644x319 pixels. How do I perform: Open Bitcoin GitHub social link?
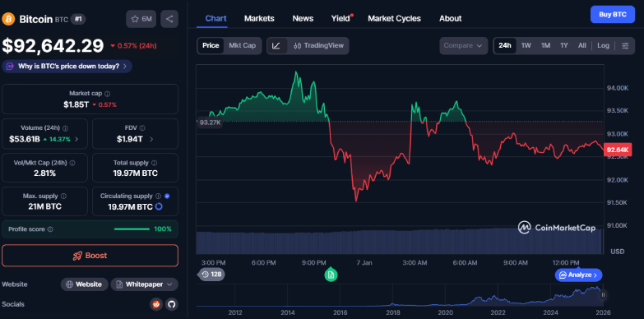172,304
